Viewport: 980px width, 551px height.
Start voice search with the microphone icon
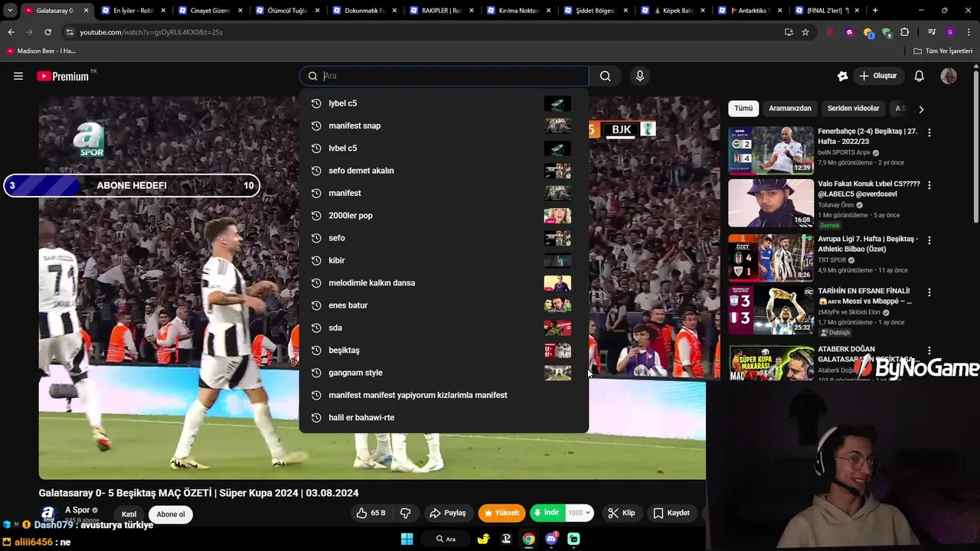pyautogui.click(x=640, y=76)
